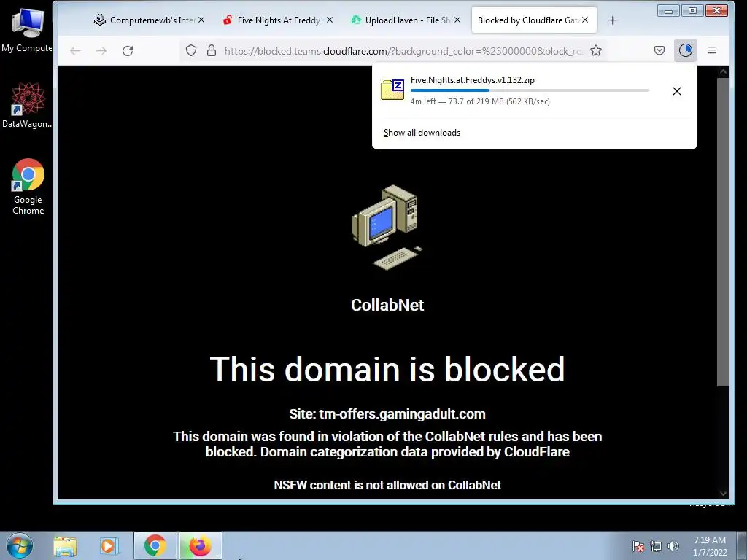Close the Blocked by Cloudflare tab
The width and height of the screenshot is (747, 560).
(x=585, y=20)
